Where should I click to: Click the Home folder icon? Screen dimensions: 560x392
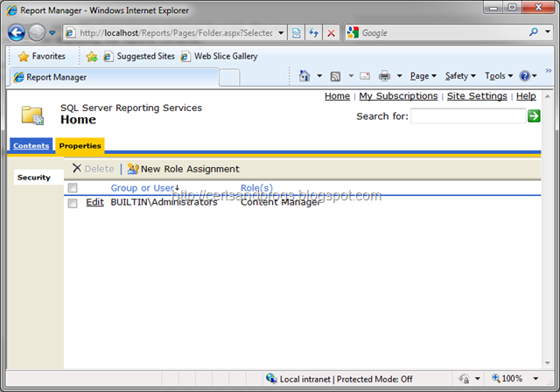(32, 115)
